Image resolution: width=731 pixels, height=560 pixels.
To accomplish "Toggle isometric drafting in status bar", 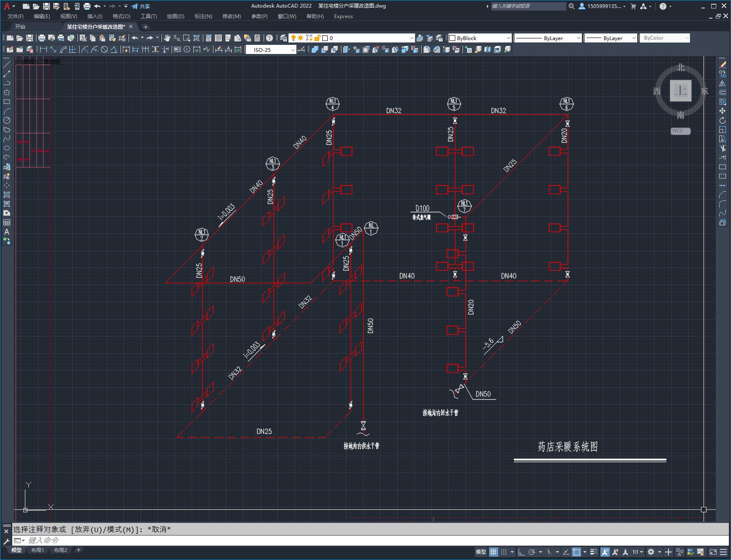I will pos(549,552).
